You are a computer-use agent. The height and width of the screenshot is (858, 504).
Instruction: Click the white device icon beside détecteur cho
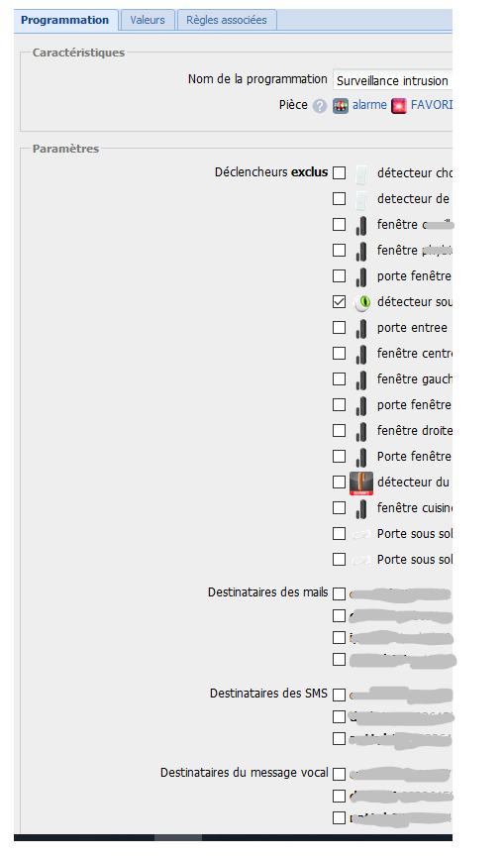tap(361, 173)
